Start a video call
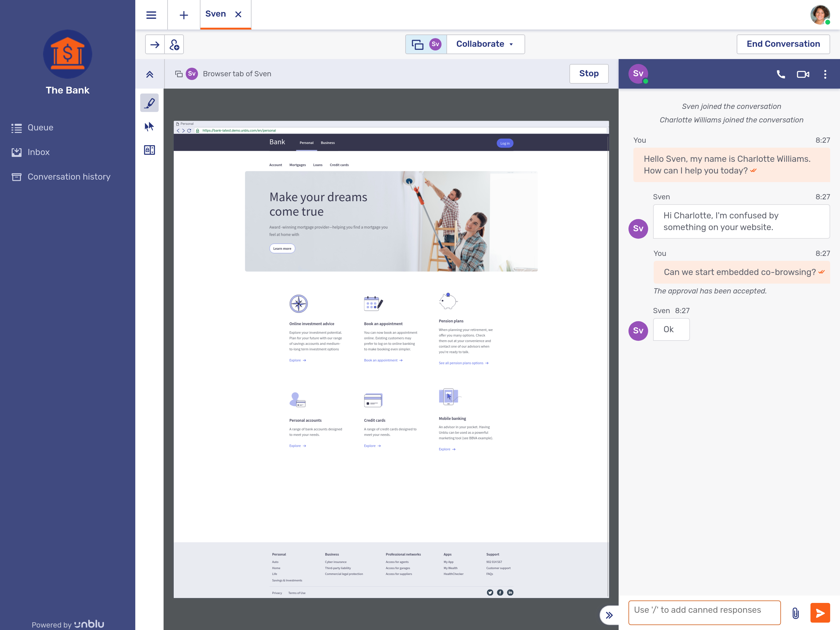The image size is (840, 630). 803,74
